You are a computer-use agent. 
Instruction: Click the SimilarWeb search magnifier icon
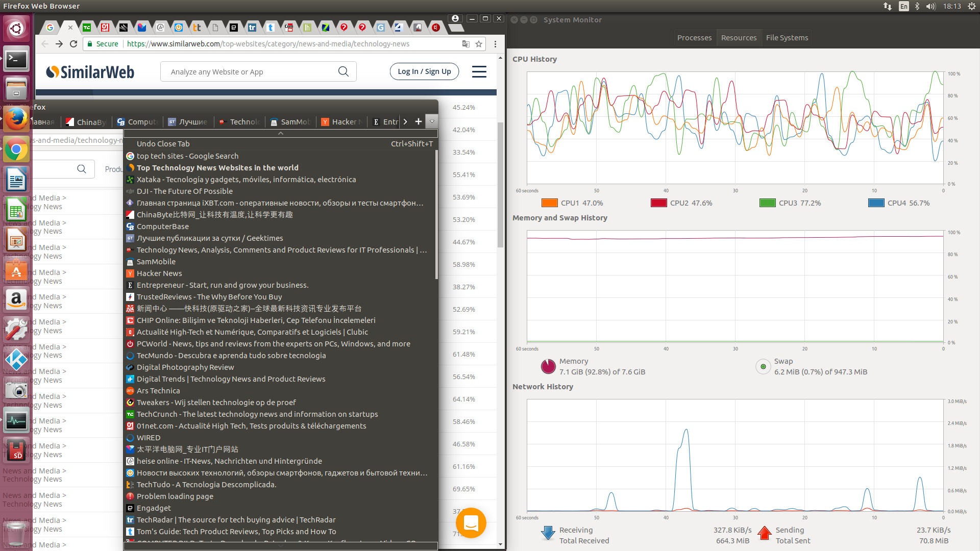pos(344,71)
